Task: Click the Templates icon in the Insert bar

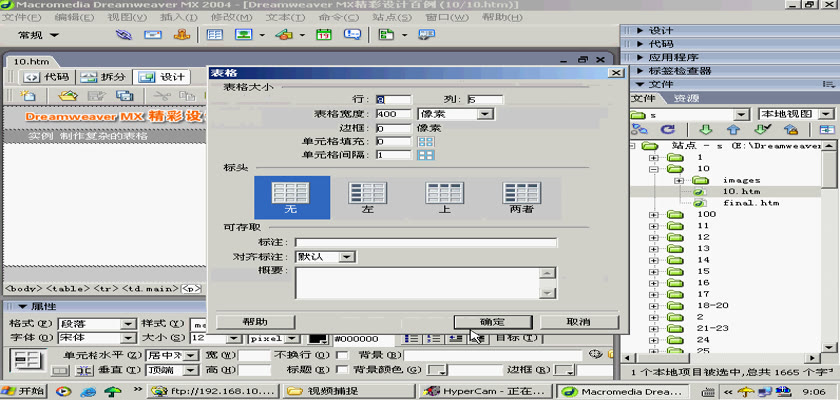Action: [386, 35]
